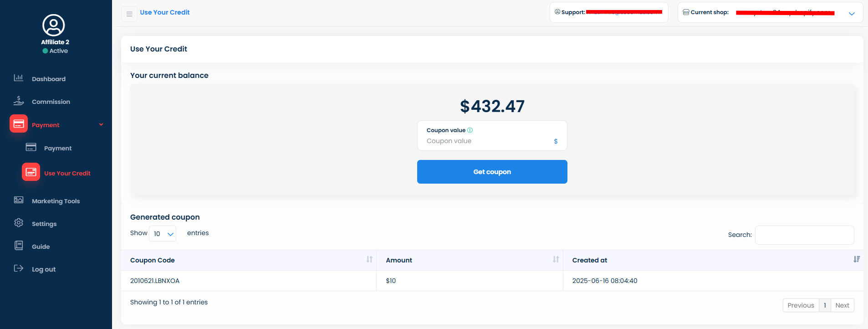Image resolution: width=868 pixels, height=329 pixels.
Task: Sort table by Coupon Code column
Action: [x=369, y=260]
